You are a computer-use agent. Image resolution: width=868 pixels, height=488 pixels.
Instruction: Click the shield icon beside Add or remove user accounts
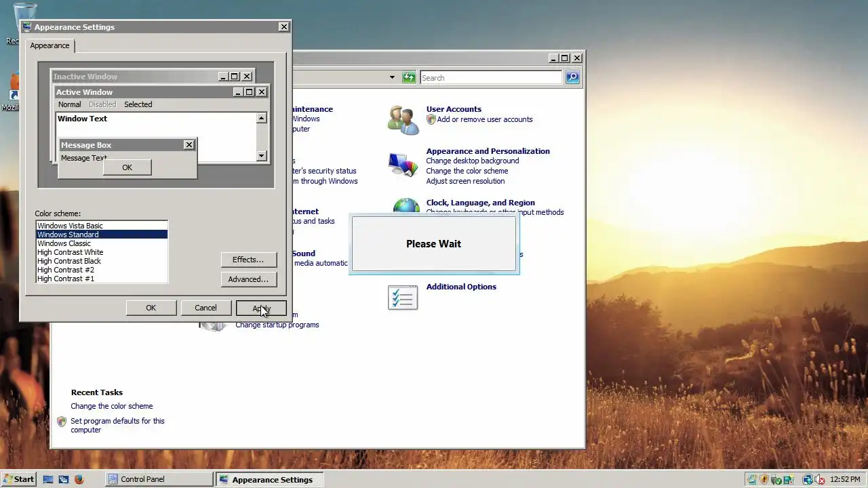[431, 119]
